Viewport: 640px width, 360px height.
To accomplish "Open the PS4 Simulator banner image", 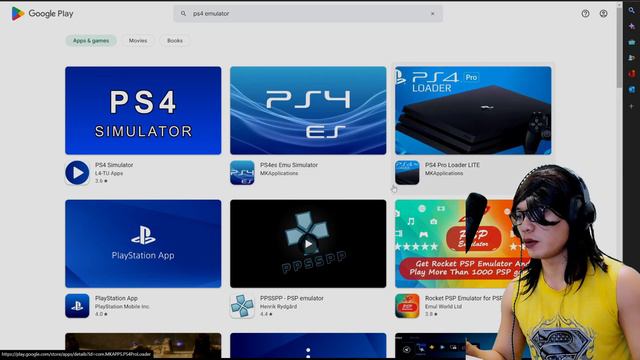I will pos(143,110).
